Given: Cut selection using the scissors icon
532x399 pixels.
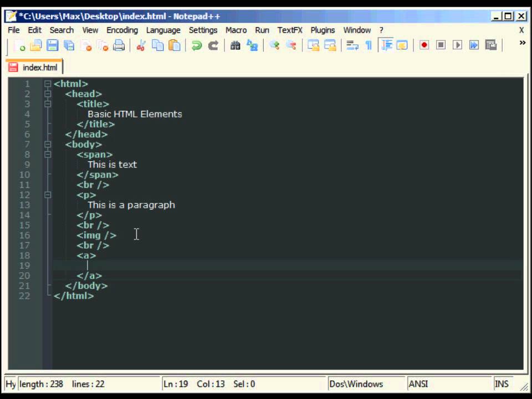Looking at the screenshot, I should pyautogui.click(x=141, y=45).
